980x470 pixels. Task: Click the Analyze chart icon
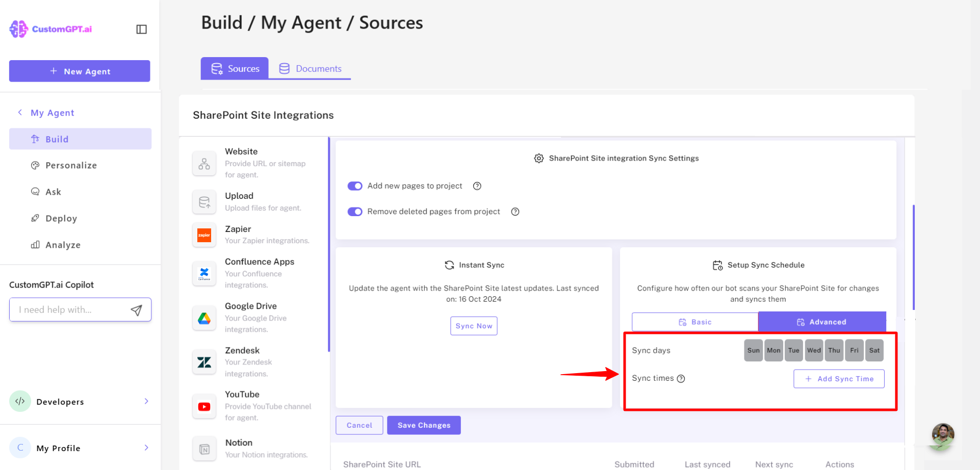point(35,245)
